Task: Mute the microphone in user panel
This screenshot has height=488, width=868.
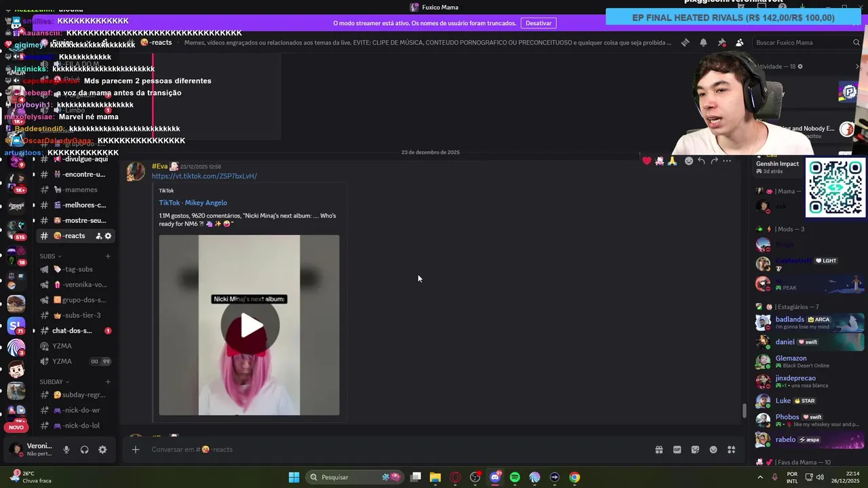Action: (66, 449)
